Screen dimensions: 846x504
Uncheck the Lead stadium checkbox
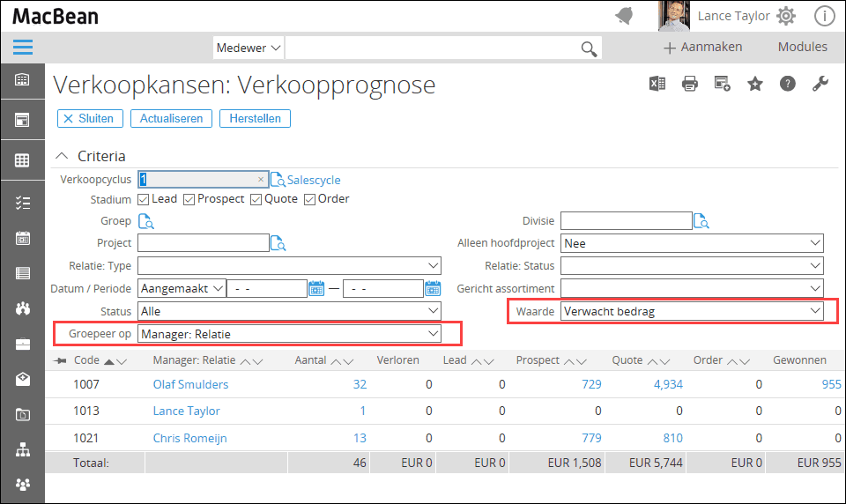click(144, 199)
